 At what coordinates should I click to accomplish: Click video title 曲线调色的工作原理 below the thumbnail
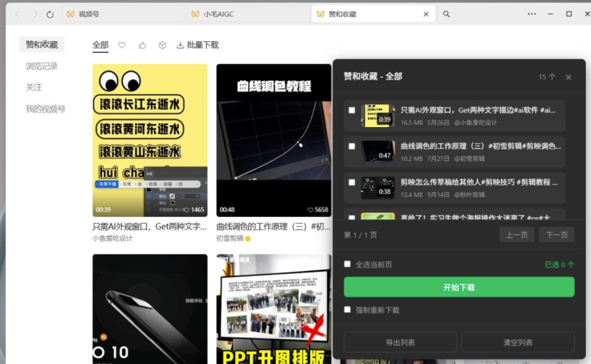tap(273, 227)
